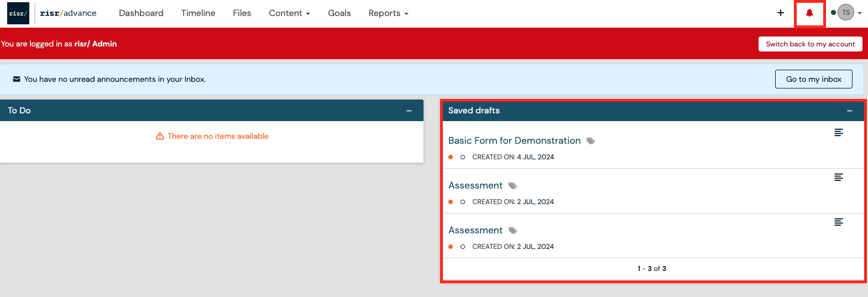Click list icon for Basic Form for Demonstration draft

tap(838, 132)
